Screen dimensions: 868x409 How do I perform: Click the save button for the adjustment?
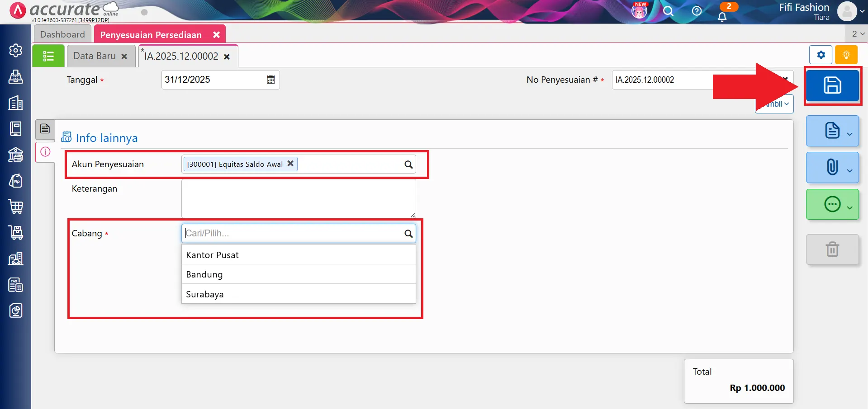[x=833, y=86]
